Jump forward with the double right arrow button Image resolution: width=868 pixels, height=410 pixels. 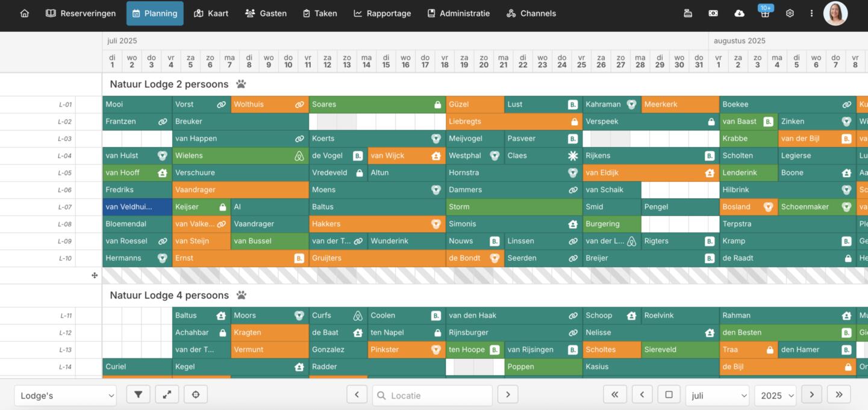(839, 394)
